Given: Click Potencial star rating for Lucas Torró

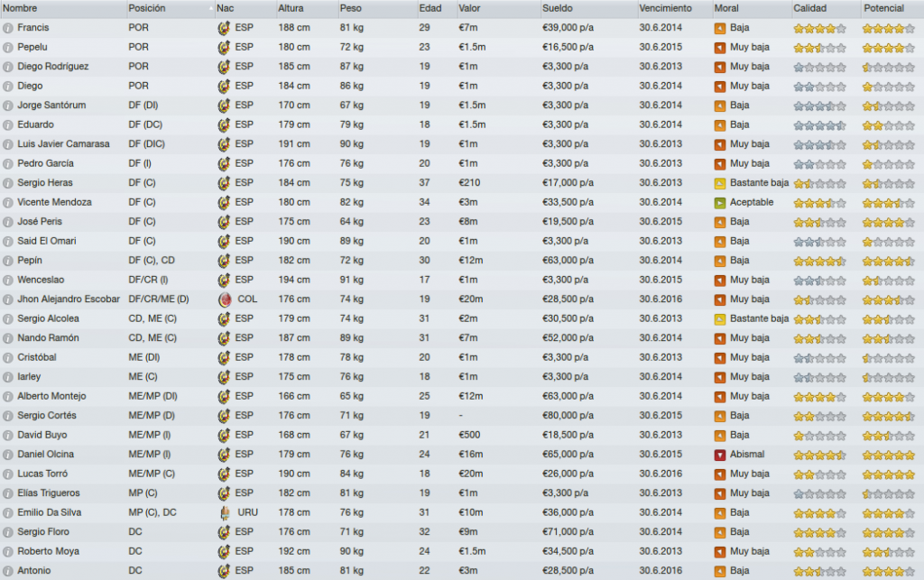Looking at the screenshot, I should pyautogui.click(x=889, y=474).
